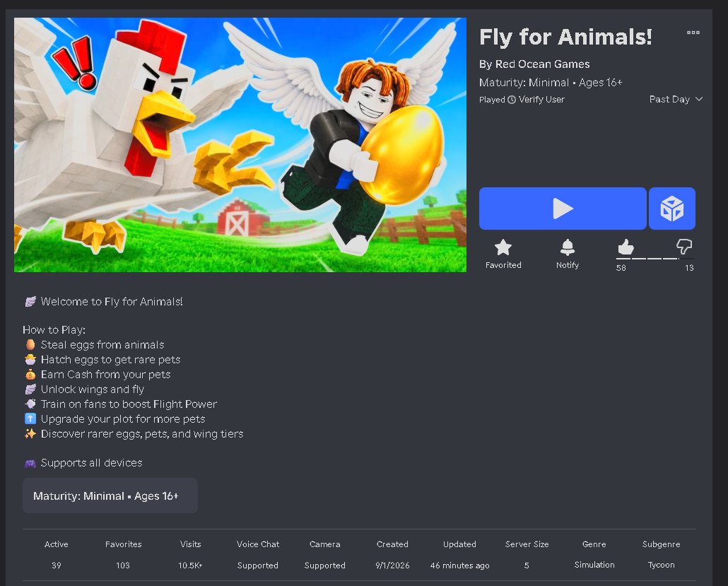Click the Maturity text under the creator name

tap(550, 83)
